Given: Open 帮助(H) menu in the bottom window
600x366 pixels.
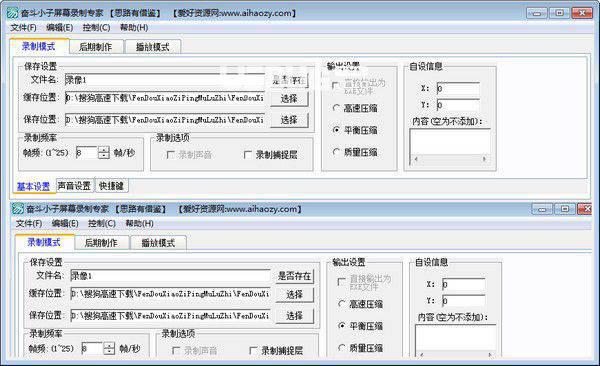Looking at the screenshot, I should pyautogui.click(x=139, y=224).
